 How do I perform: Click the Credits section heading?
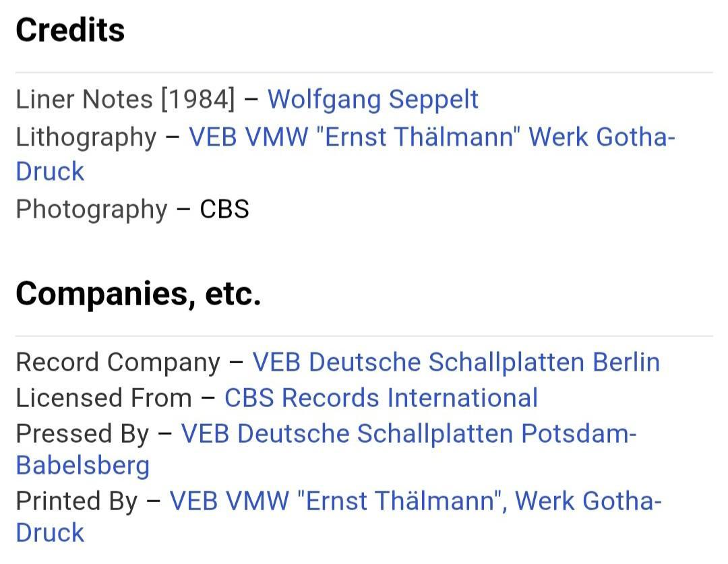pos(70,30)
